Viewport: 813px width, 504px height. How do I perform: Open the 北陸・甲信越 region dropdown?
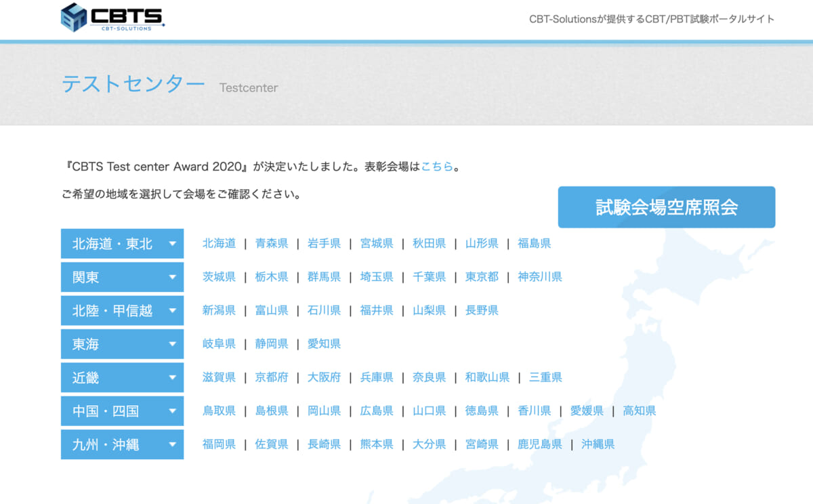pos(122,311)
